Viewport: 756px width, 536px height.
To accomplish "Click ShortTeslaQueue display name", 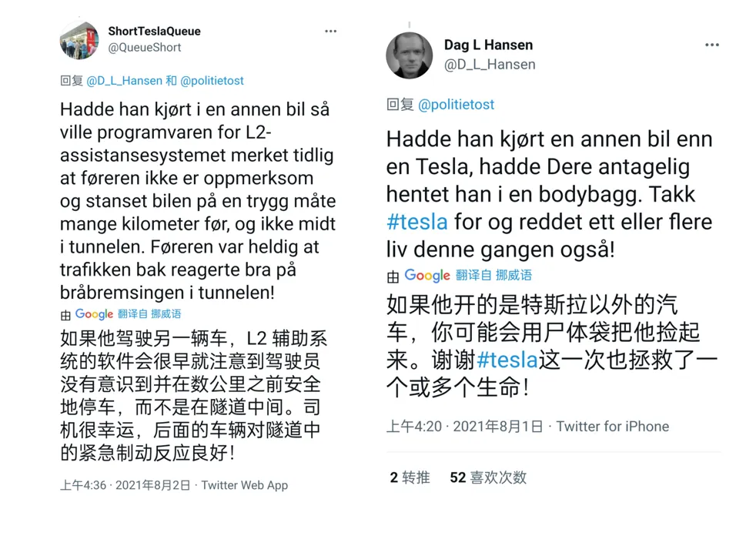I will pos(154,32).
